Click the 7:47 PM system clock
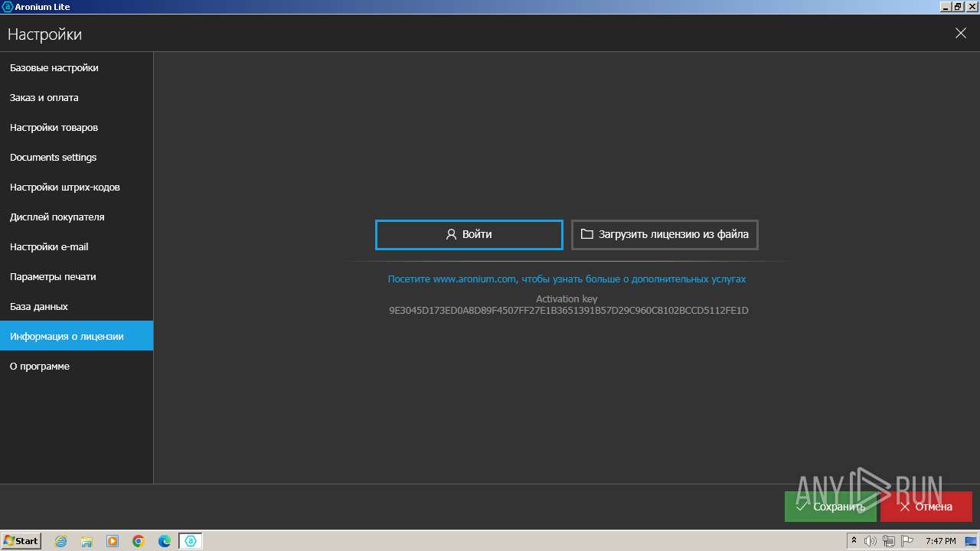The image size is (980, 551). (x=940, y=541)
